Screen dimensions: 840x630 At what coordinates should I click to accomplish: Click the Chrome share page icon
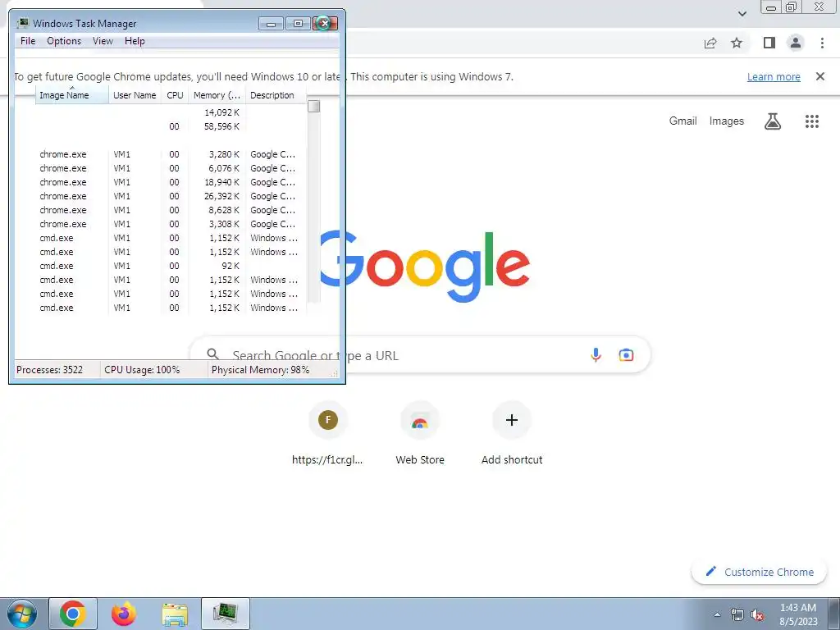click(710, 43)
